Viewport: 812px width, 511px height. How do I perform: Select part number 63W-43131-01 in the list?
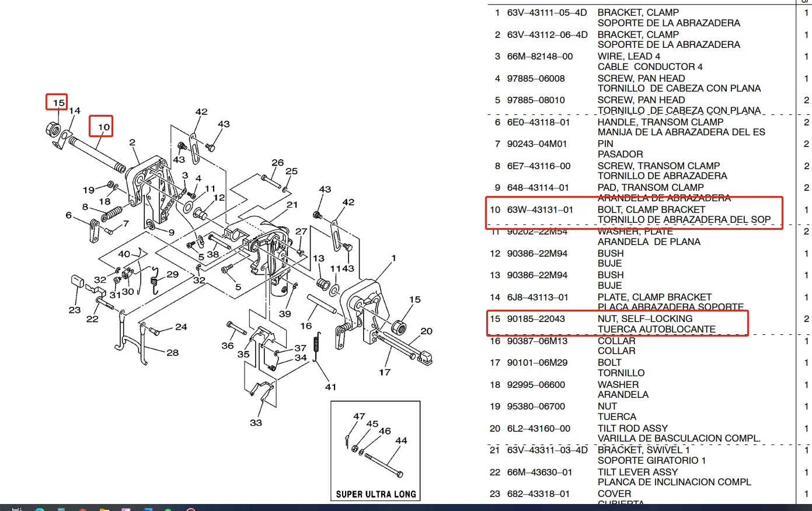click(539, 209)
